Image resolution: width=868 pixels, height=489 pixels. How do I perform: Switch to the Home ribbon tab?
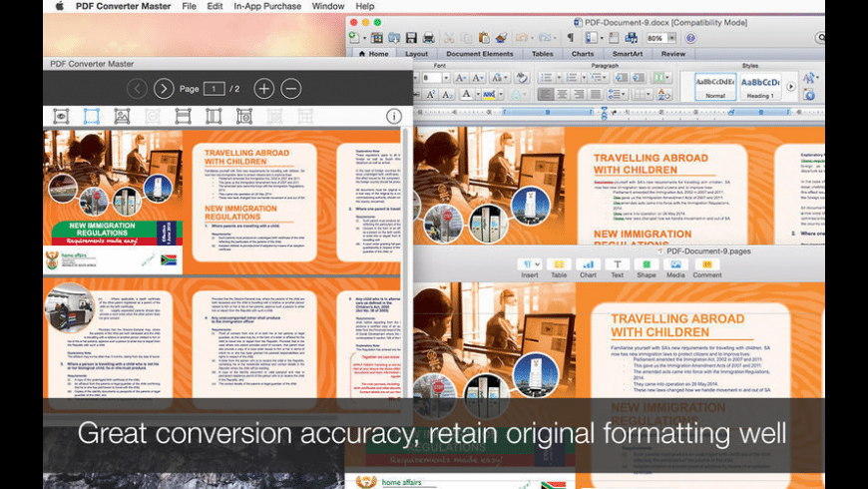tap(374, 54)
